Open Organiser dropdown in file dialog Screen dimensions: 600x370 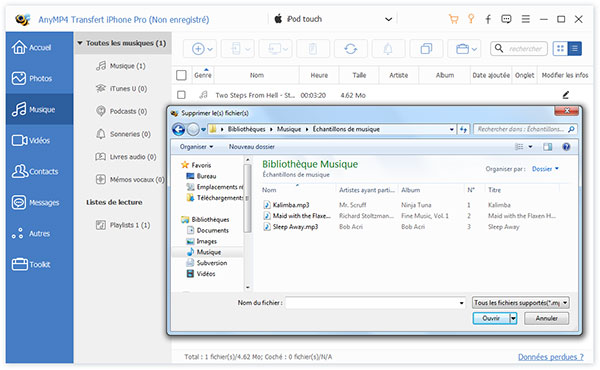coord(197,147)
